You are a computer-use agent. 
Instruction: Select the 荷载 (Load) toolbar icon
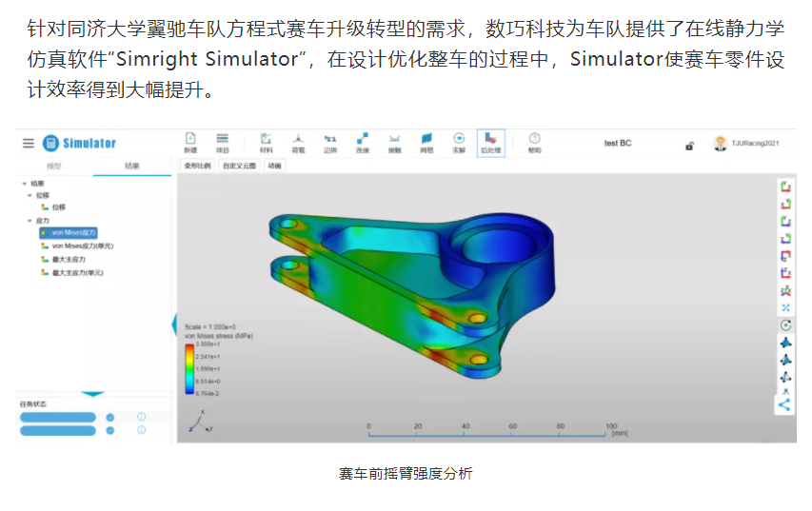coord(298,143)
